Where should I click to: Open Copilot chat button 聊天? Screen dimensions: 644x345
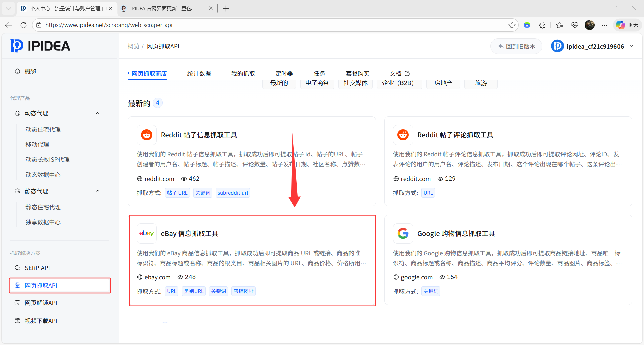[x=628, y=25]
